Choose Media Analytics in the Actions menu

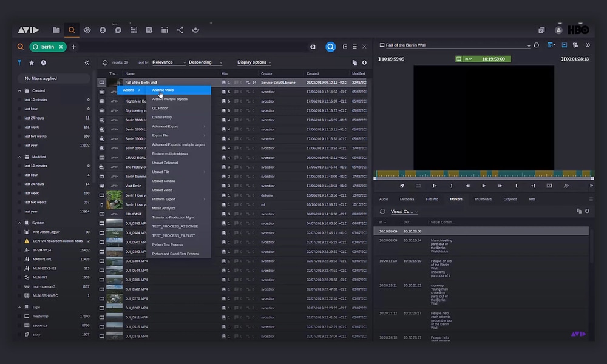[179, 208]
